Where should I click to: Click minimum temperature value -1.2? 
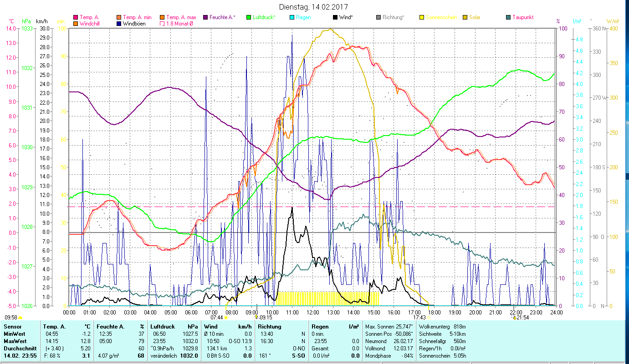[86, 334]
